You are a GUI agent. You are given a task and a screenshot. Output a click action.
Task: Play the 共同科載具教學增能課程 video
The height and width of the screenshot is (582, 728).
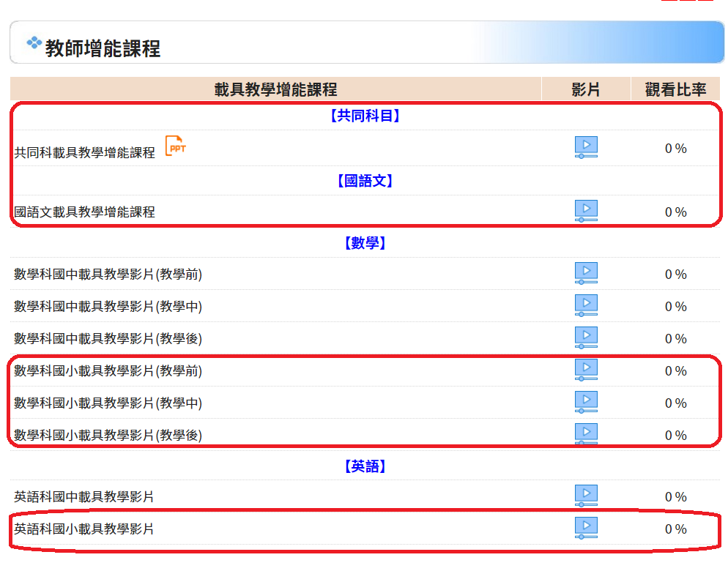586,147
